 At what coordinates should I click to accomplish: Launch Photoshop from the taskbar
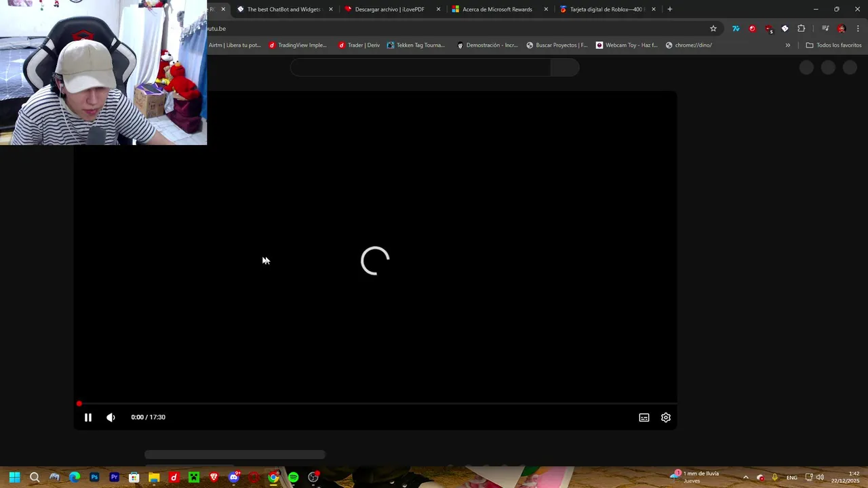(x=94, y=477)
